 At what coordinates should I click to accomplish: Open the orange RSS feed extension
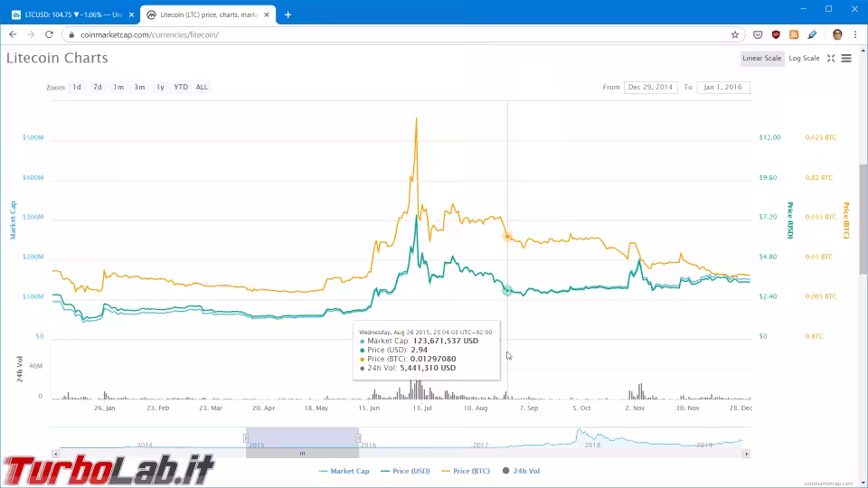(794, 34)
